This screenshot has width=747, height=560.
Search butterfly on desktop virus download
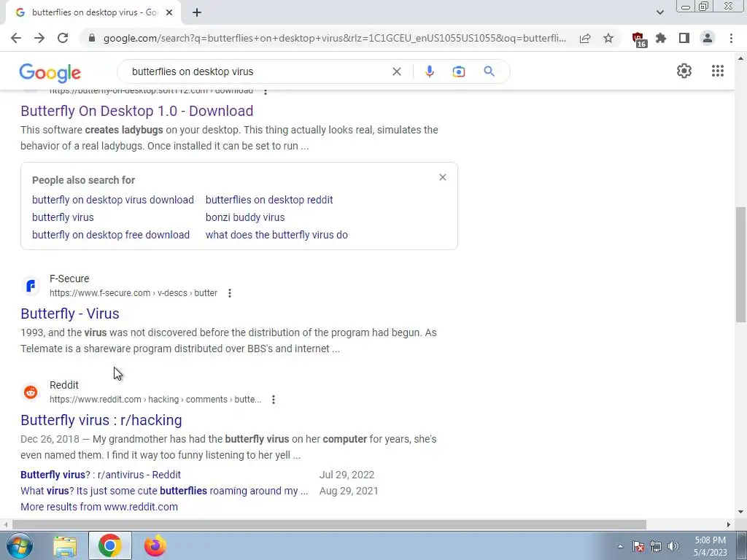click(113, 200)
